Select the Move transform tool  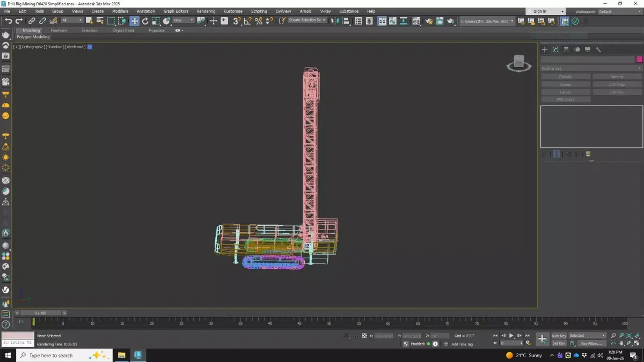(134, 21)
